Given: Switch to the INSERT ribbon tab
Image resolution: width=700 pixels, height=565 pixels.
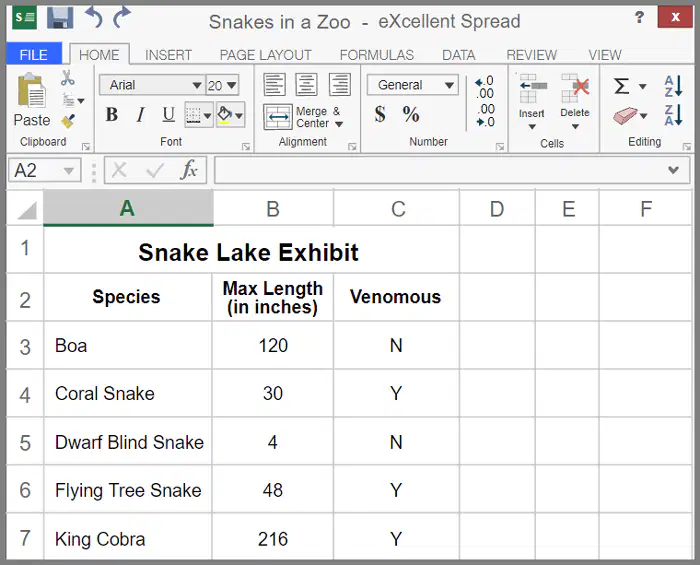Looking at the screenshot, I should pos(168,55).
